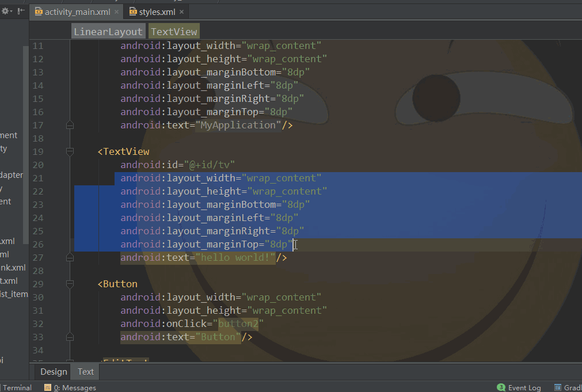Image resolution: width=582 pixels, height=392 pixels.
Task: Open the Terminal tool window
Action: [x=17, y=387]
